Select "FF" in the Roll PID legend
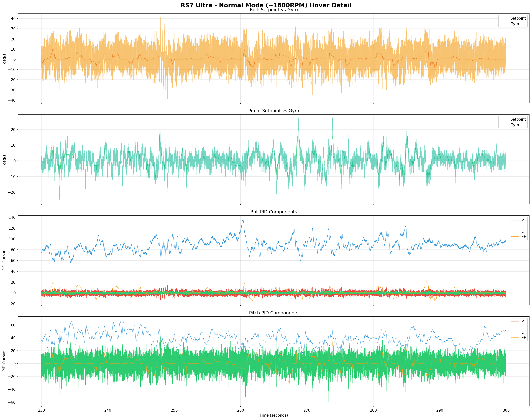Viewport: 532px width, 420px height. pyautogui.click(x=524, y=237)
